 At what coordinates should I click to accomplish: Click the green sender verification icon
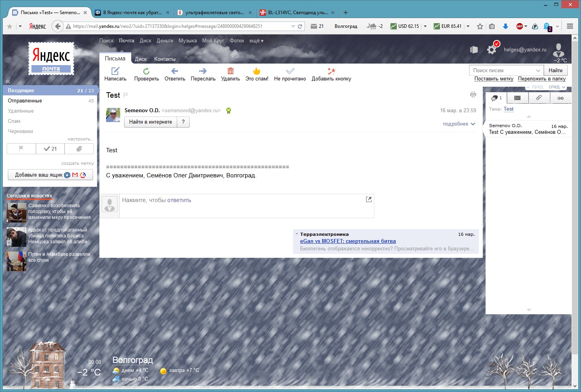click(229, 111)
